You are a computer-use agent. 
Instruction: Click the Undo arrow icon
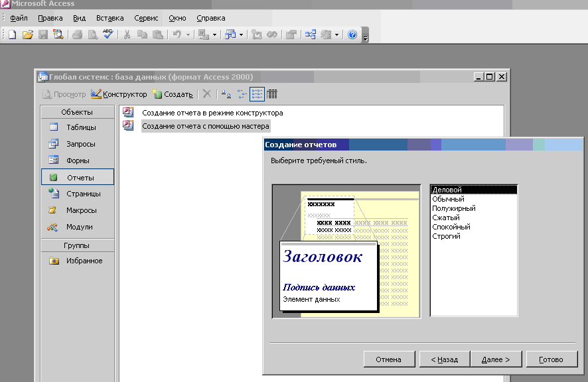[177, 35]
